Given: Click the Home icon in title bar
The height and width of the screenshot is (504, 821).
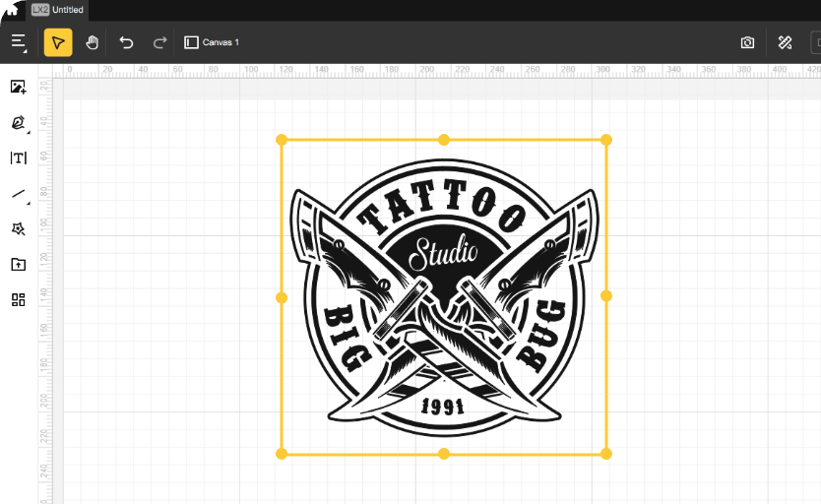Looking at the screenshot, I should (x=12, y=10).
